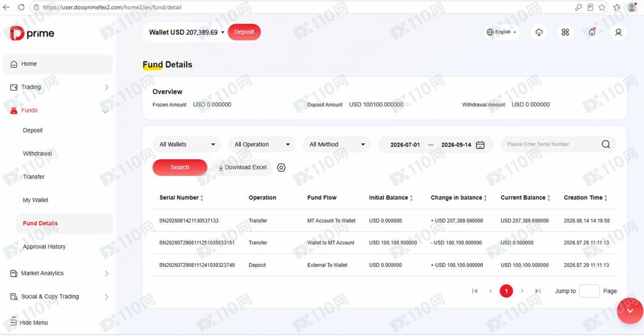Expand the Market Analytics sidebar section
The height and width of the screenshot is (336, 644).
(58, 274)
